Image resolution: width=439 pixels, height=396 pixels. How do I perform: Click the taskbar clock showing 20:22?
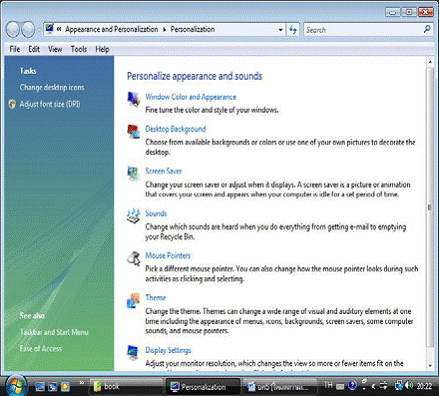tap(424, 386)
